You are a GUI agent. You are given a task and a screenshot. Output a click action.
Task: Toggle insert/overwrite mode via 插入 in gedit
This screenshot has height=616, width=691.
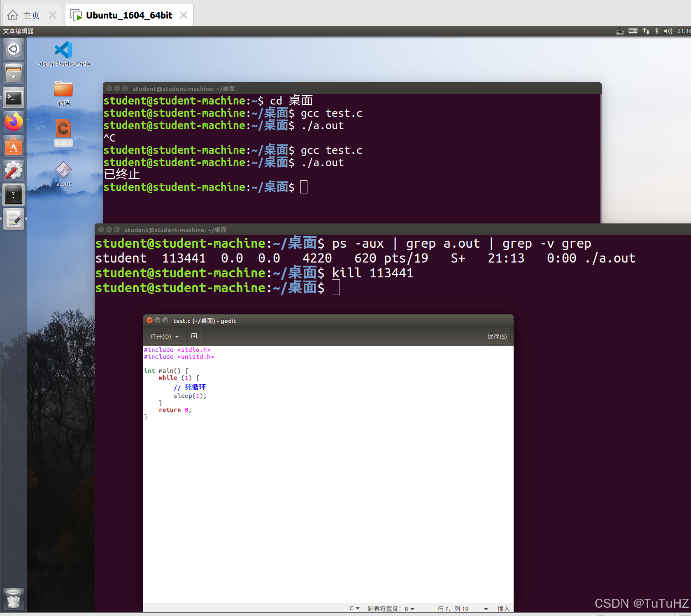pos(503,608)
